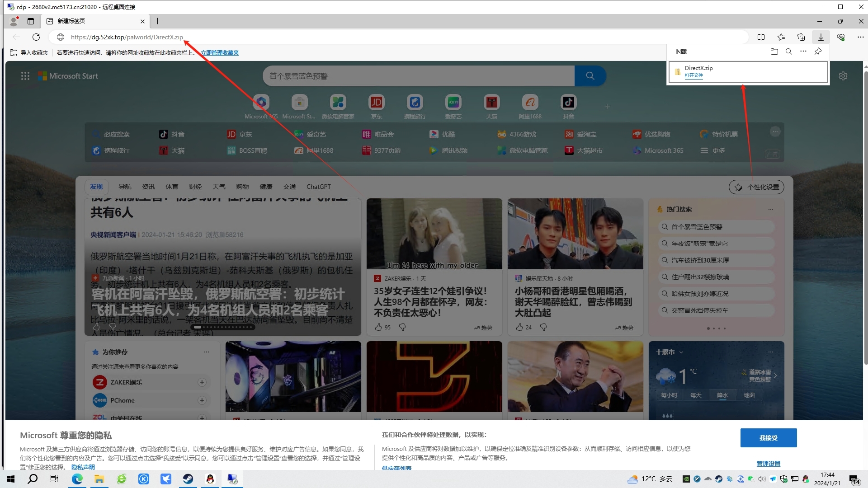Image resolution: width=868 pixels, height=488 pixels.
Task: Expand the 十堰市 weather location dropdown
Action: click(x=681, y=352)
